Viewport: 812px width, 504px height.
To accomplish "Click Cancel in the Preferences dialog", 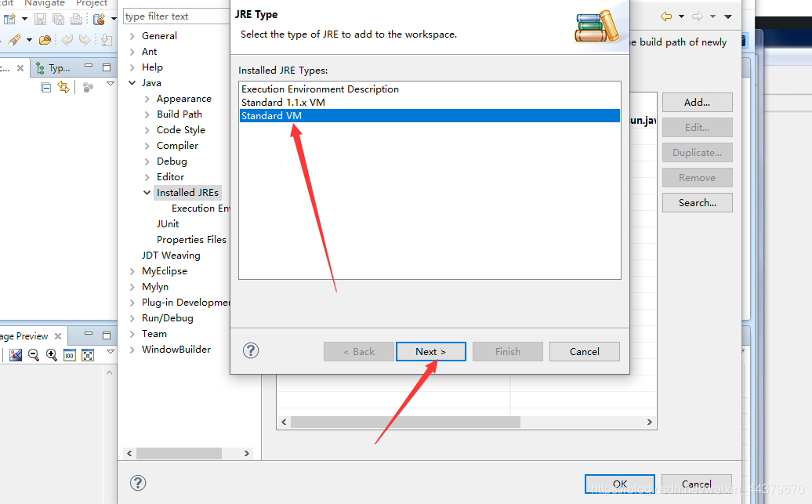I will 697,484.
